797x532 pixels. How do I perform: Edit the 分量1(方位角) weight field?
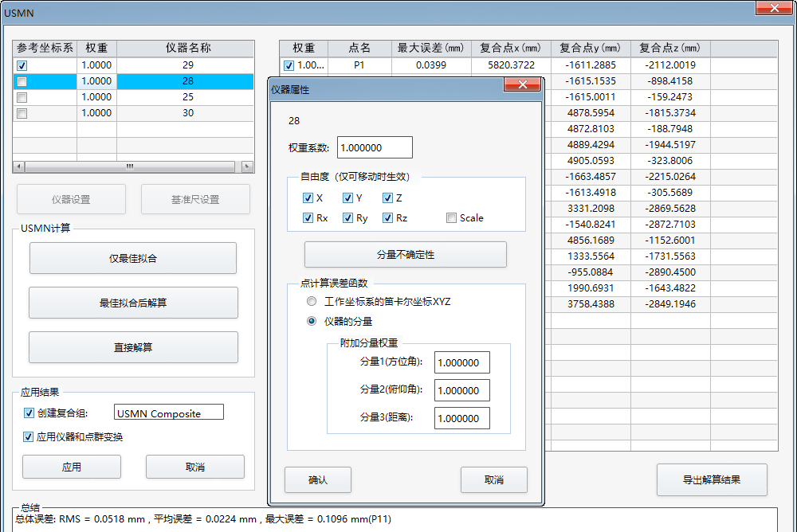click(x=461, y=362)
